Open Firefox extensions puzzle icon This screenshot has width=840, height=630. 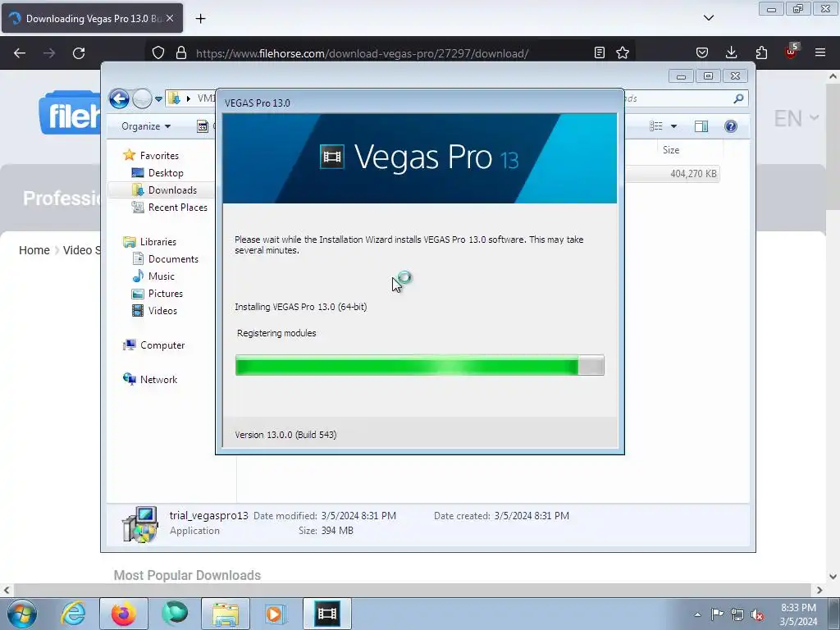pyautogui.click(x=761, y=52)
